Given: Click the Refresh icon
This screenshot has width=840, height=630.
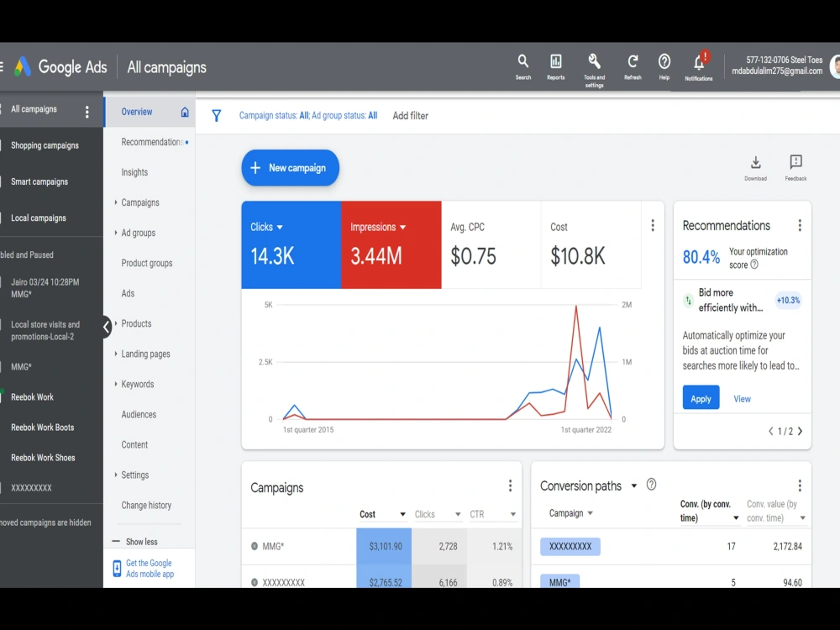Looking at the screenshot, I should coord(633,67).
